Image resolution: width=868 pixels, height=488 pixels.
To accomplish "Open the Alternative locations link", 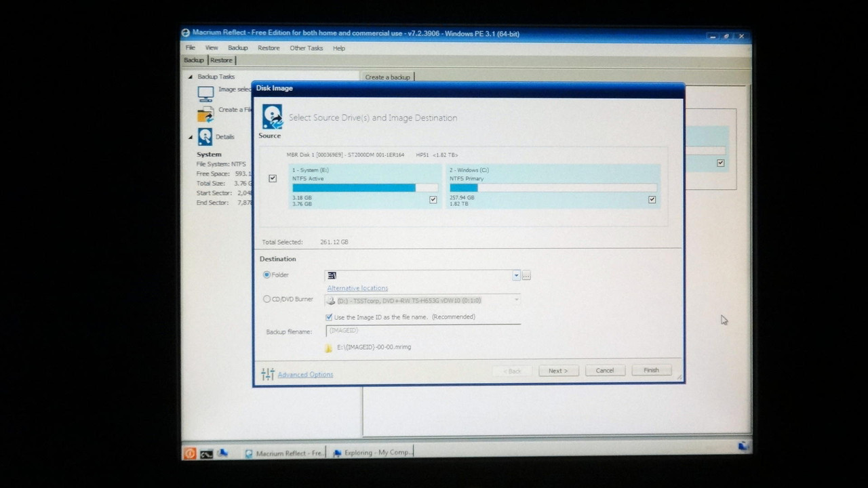I will pos(357,288).
